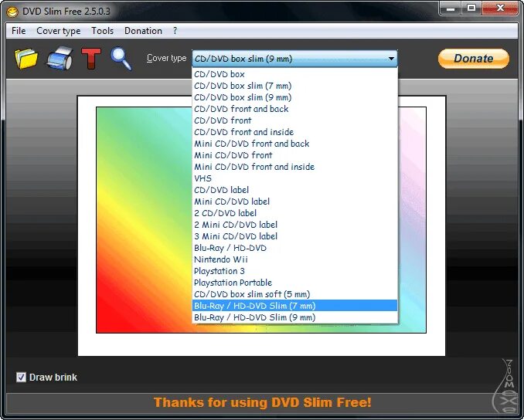This screenshot has width=524, height=420.
Task: Uncheck the Draw brink checkbox
Action: coord(21,378)
